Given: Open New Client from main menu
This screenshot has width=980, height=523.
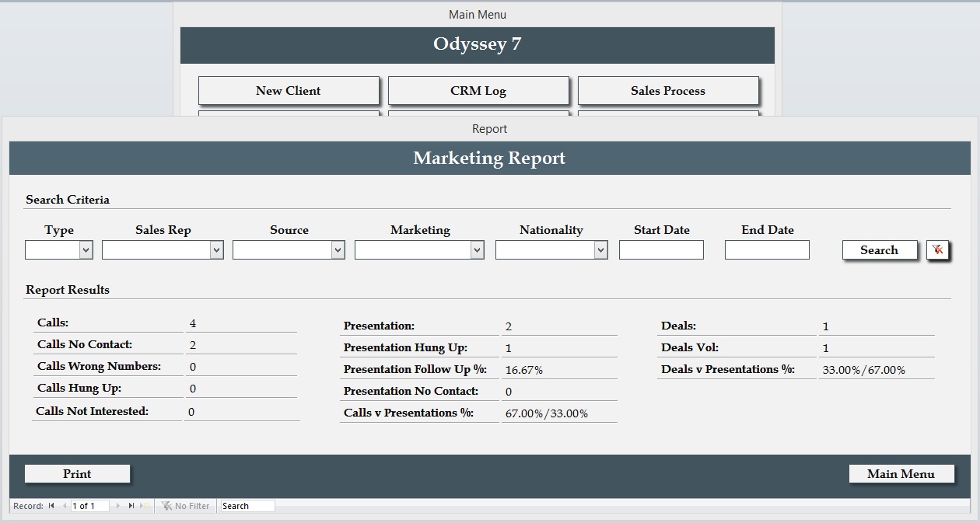Looking at the screenshot, I should click(x=288, y=91).
